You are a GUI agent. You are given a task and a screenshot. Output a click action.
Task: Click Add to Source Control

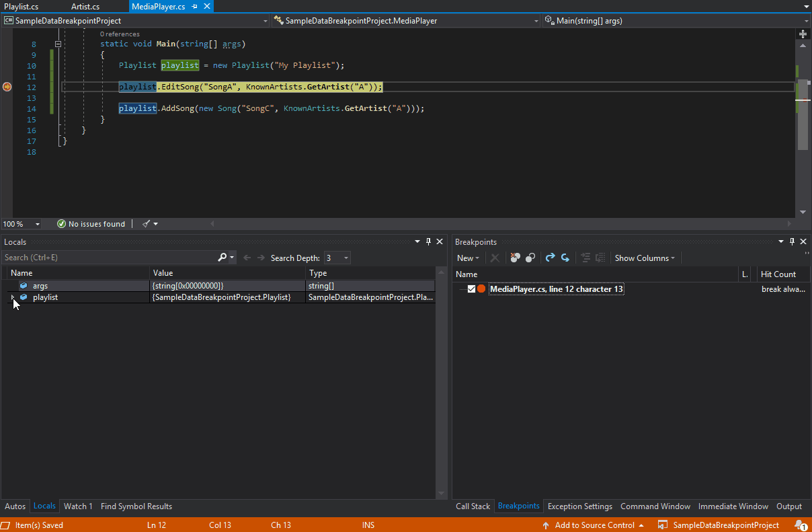click(594, 525)
